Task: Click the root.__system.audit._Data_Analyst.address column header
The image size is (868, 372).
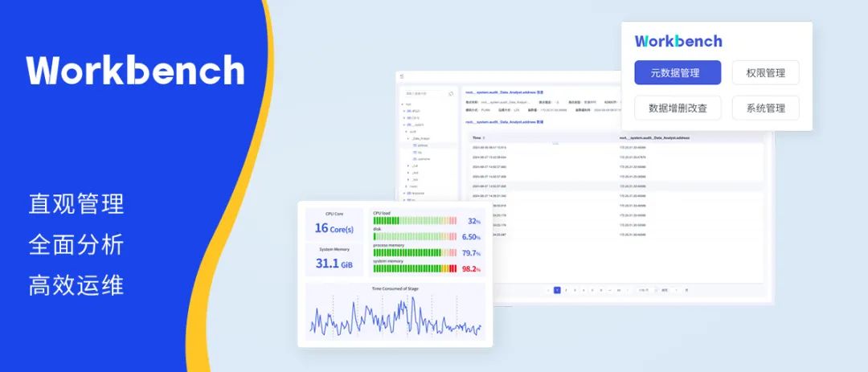Action: (x=654, y=138)
